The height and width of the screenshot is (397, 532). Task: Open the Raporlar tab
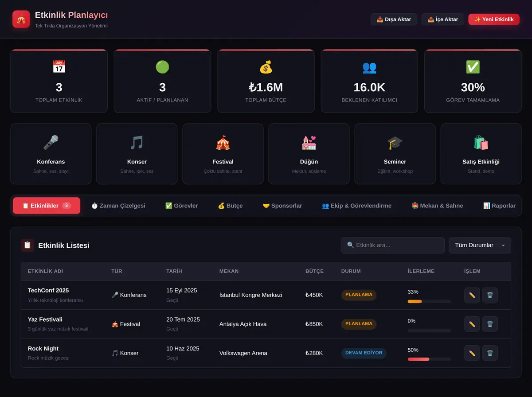tap(500, 206)
